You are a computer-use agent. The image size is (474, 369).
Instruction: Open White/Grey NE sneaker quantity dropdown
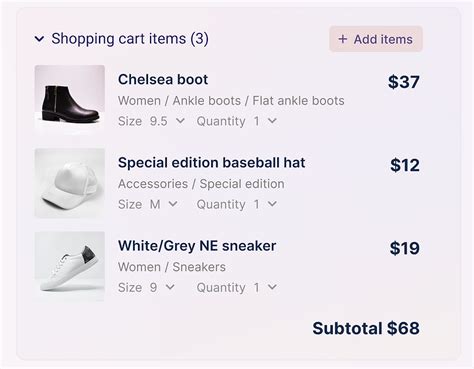237,287
